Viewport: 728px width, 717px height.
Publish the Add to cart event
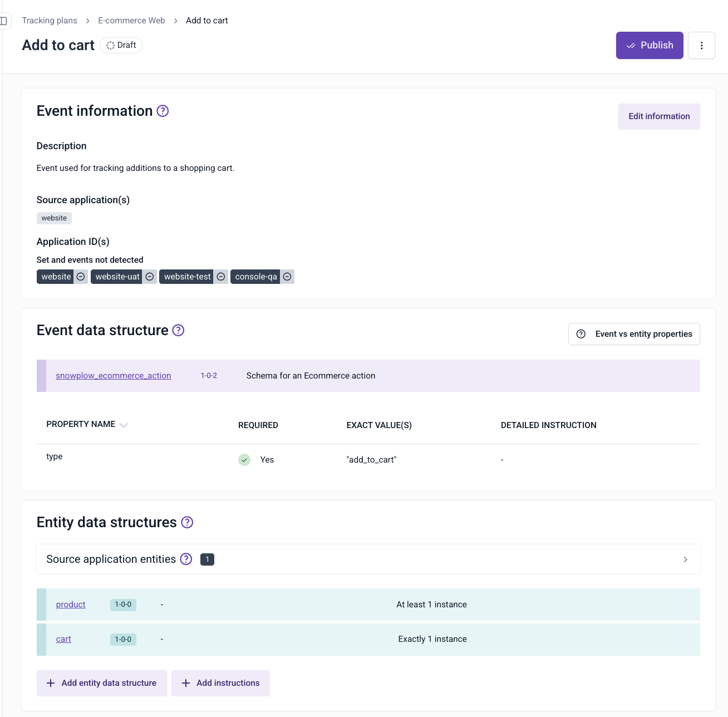(x=649, y=46)
